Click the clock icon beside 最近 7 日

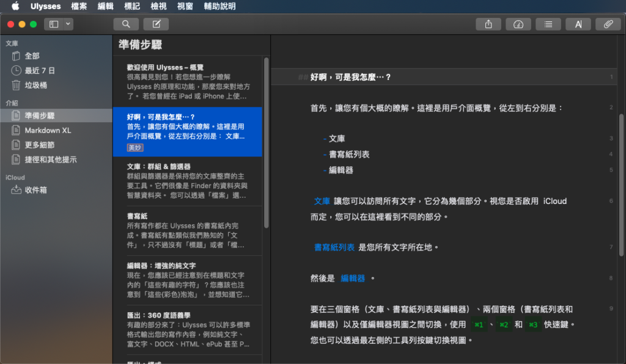16,71
